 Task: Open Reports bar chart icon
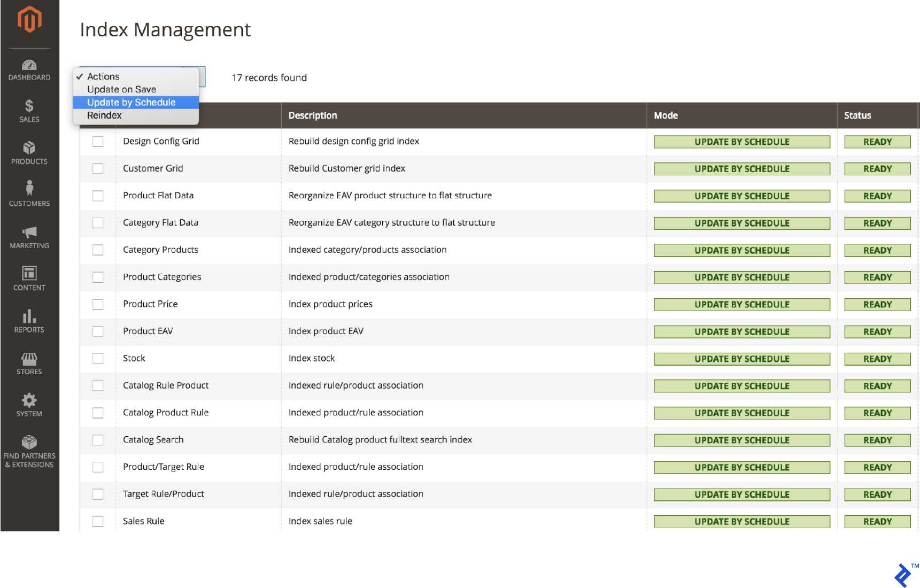(29, 316)
